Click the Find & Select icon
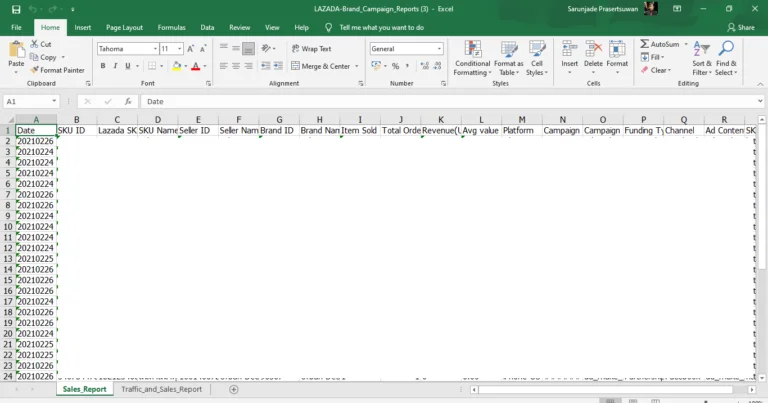Viewport: 768px width, 403px height. click(x=726, y=58)
